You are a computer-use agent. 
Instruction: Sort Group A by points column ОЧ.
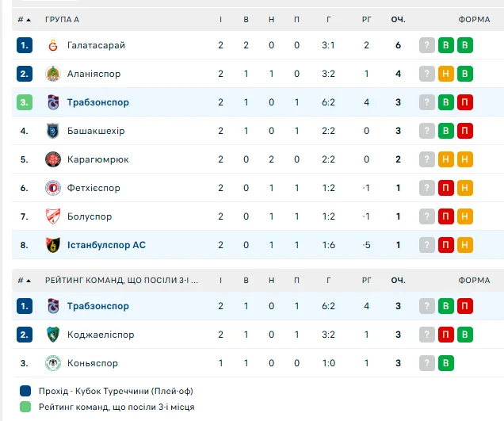(398, 19)
